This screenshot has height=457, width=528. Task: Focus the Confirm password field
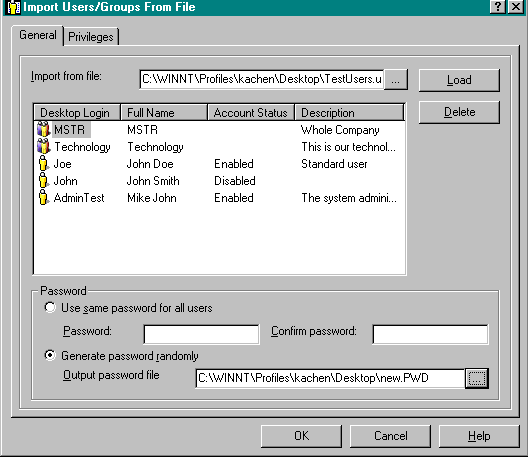pyautogui.click(x=430, y=334)
